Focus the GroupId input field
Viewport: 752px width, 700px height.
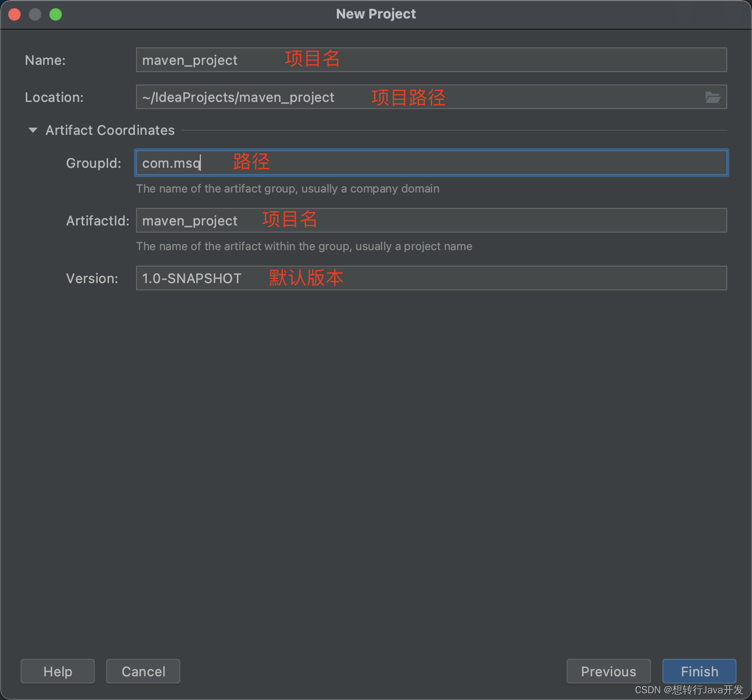click(431, 163)
